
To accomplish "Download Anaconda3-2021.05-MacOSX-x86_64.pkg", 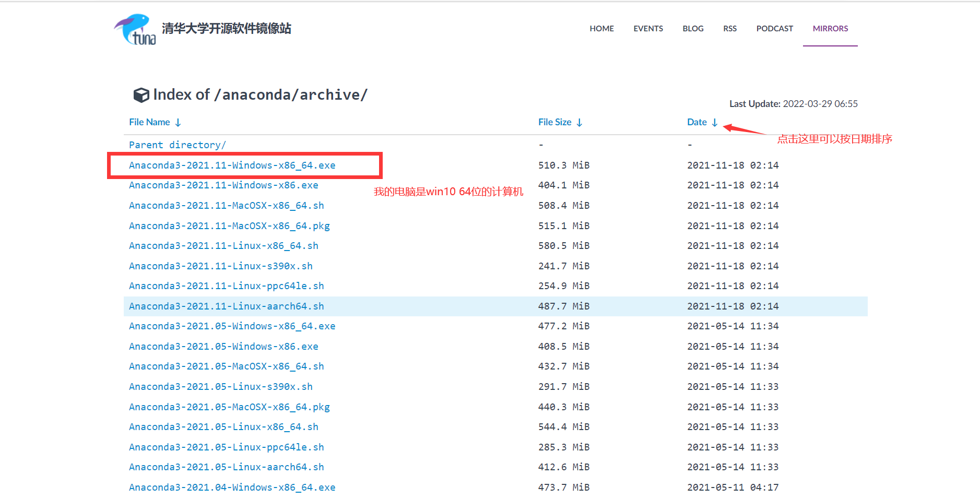I will pyautogui.click(x=229, y=407).
